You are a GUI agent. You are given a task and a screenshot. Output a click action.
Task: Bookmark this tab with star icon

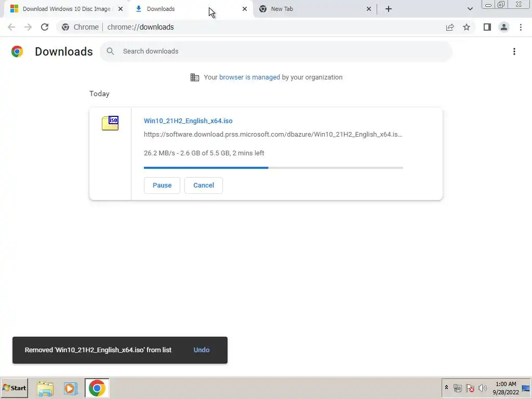[467, 27]
